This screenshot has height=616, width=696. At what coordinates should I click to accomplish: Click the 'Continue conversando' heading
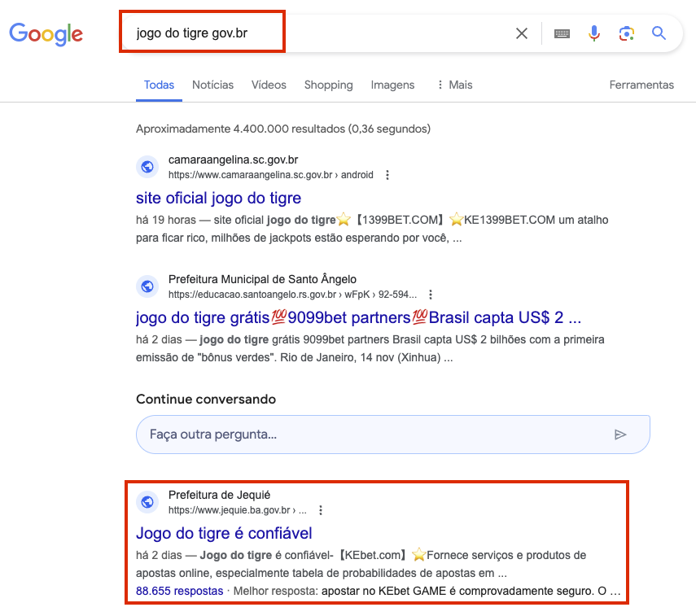click(x=206, y=399)
